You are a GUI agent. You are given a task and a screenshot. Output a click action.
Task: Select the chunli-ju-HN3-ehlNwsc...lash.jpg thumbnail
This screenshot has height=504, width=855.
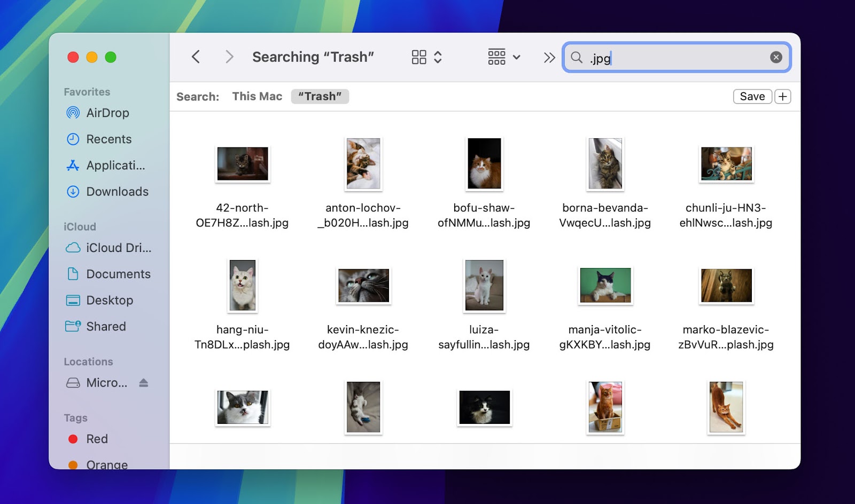726,164
